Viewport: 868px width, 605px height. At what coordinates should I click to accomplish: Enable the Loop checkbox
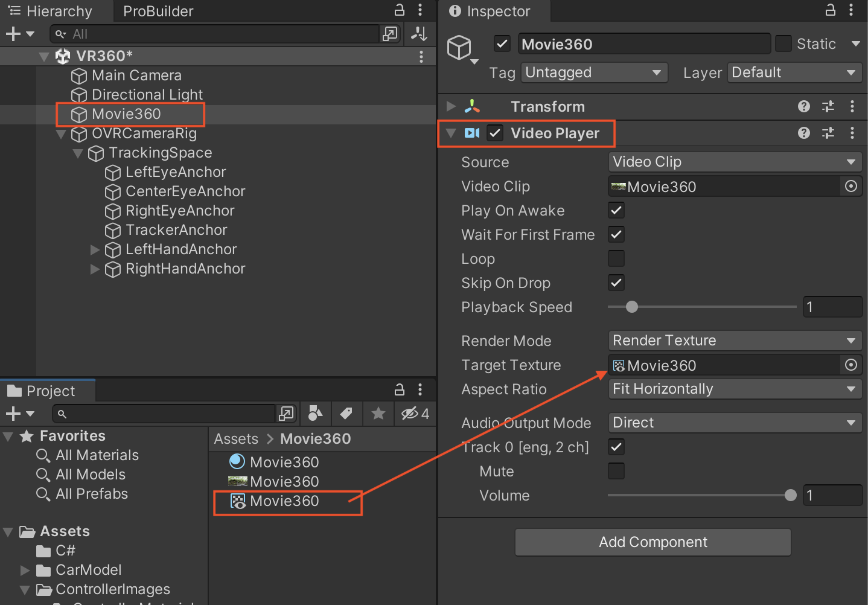click(x=616, y=259)
